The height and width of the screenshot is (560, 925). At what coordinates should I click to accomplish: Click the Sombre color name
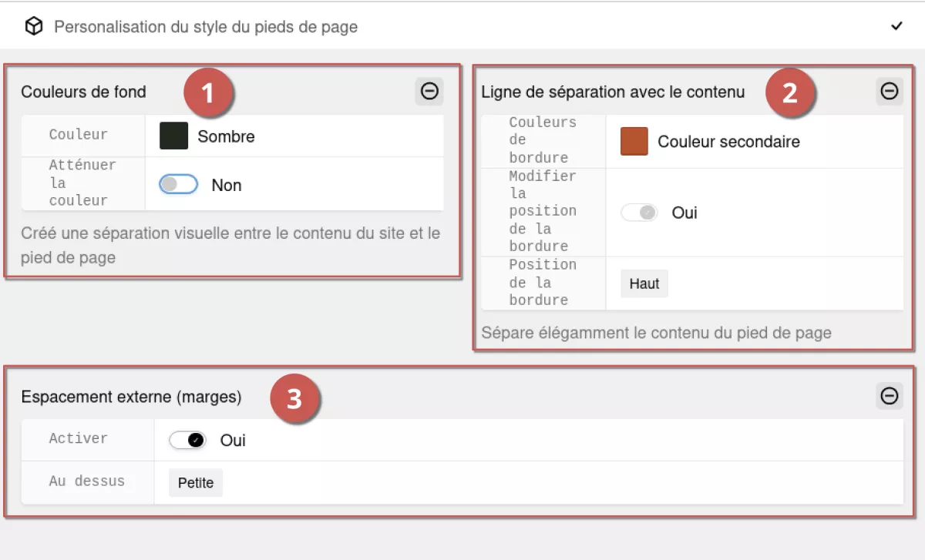[x=226, y=136]
